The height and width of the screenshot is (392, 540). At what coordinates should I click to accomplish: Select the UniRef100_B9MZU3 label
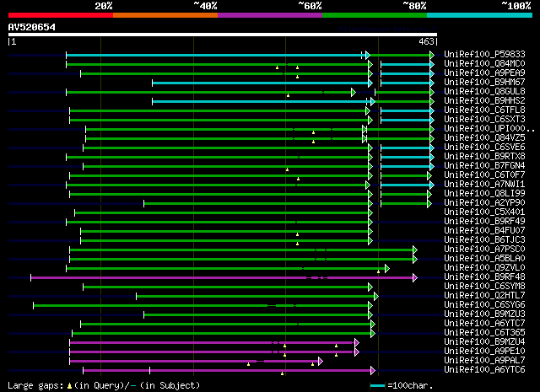click(484, 314)
